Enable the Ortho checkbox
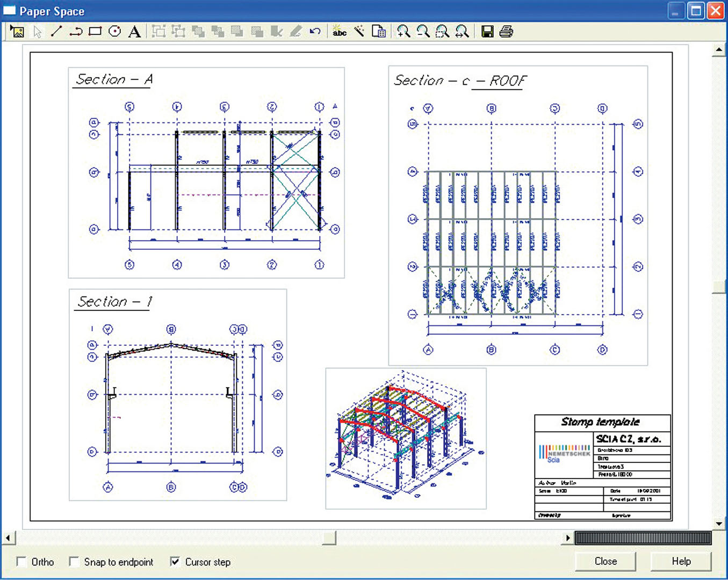728x580 pixels. coord(22,562)
